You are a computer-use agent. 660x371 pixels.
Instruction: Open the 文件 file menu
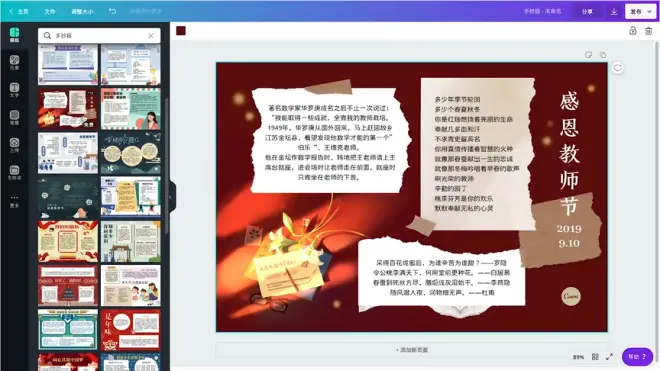50,11
